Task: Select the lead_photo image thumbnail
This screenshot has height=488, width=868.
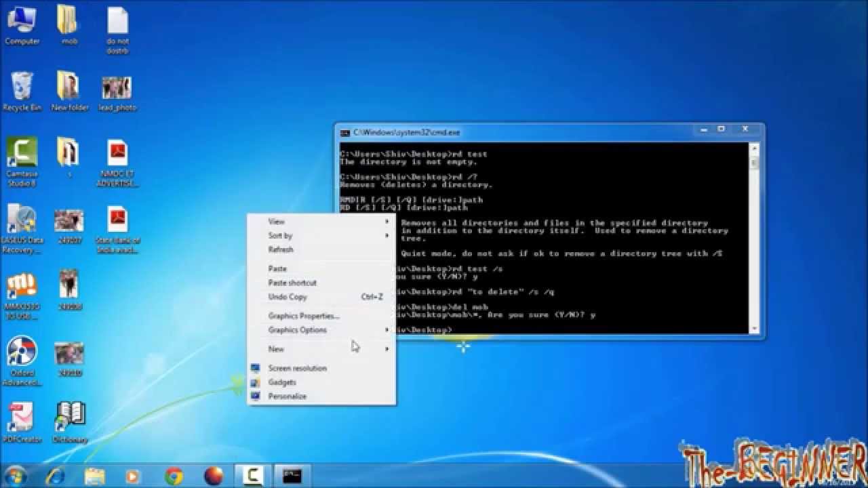Action: point(117,93)
